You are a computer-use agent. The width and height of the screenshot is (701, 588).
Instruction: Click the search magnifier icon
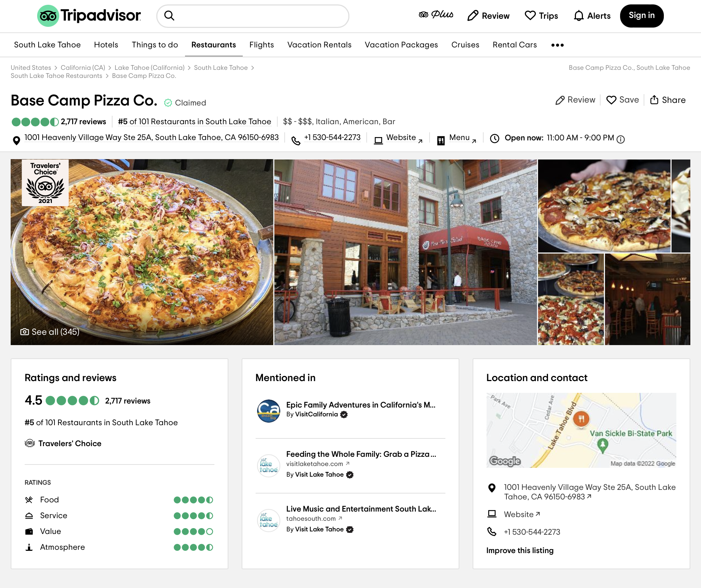170,16
